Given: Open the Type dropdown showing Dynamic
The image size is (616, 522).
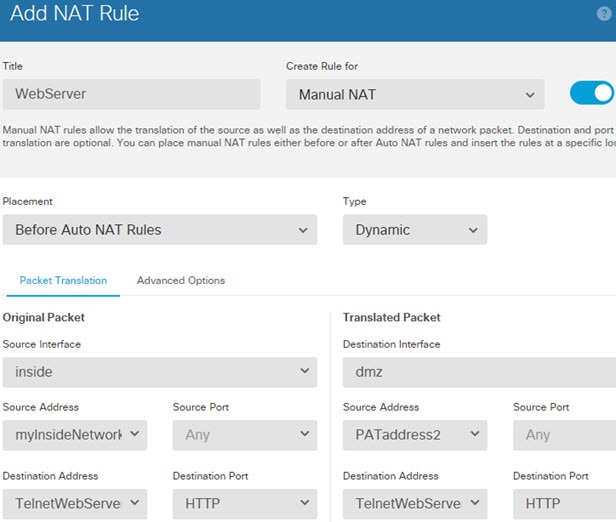Looking at the screenshot, I should 415,230.
